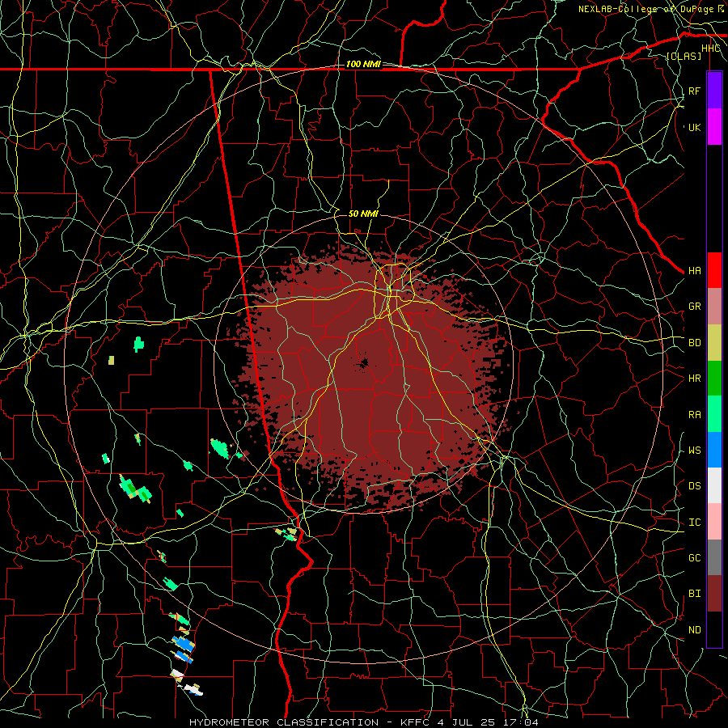Click the HHC product code text
The height and width of the screenshot is (728, 728).
[710, 49]
